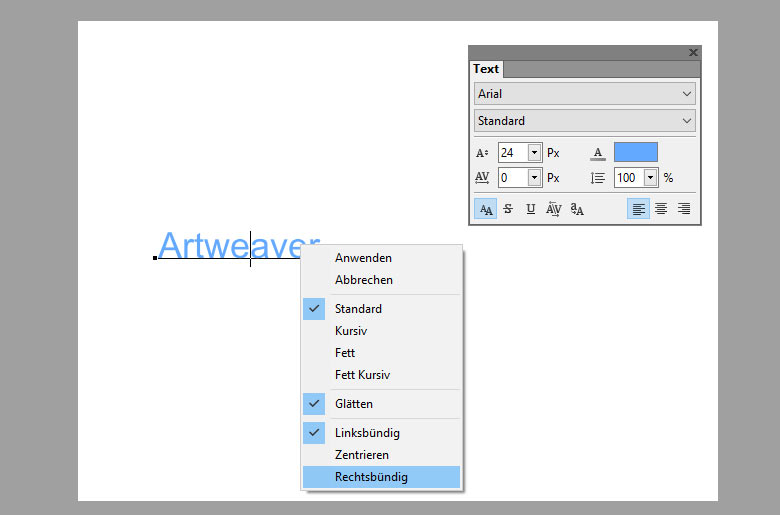Switch to the Text tab
This screenshot has width=780, height=515.
(x=486, y=69)
